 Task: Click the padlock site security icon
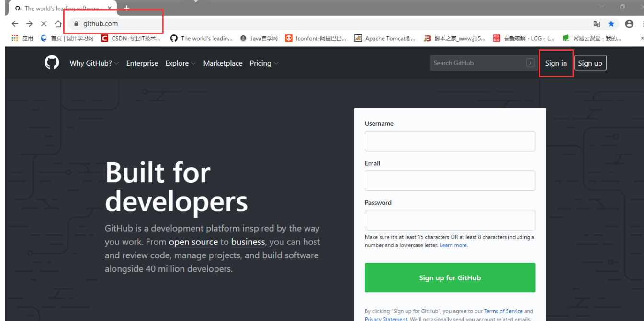(76, 24)
